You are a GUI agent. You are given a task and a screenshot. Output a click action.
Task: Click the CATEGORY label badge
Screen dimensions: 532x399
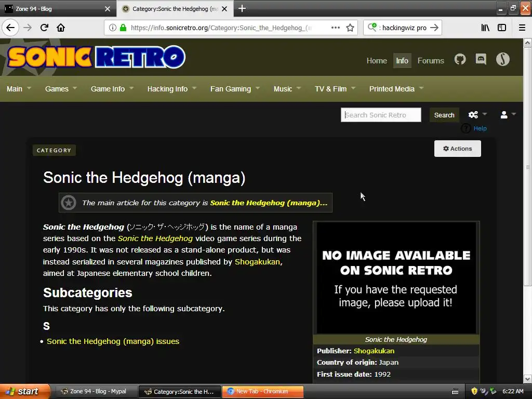(x=54, y=150)
